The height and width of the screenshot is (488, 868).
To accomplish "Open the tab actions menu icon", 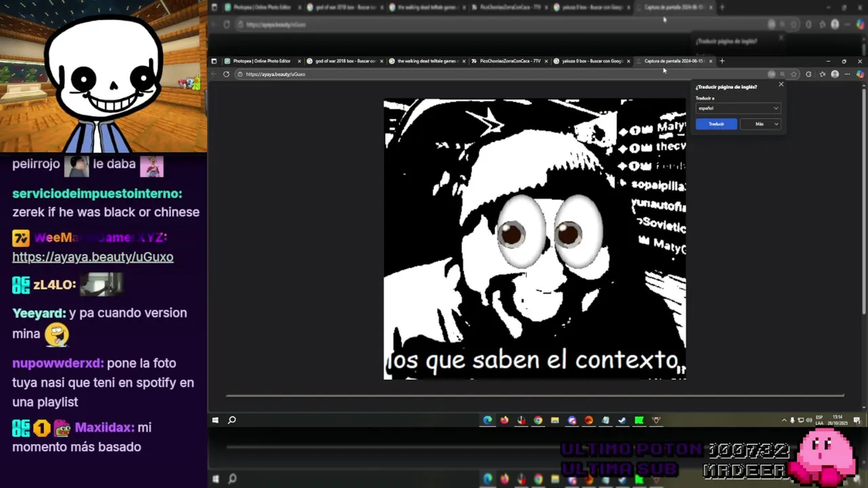I will coord(214,61).
